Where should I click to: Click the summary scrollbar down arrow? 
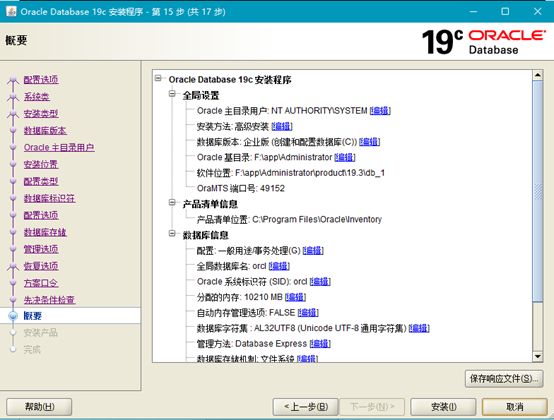[537, 357]
